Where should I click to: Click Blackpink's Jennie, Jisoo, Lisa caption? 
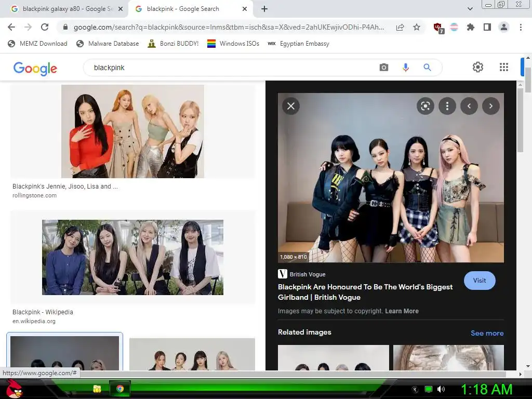coord(65,187)
